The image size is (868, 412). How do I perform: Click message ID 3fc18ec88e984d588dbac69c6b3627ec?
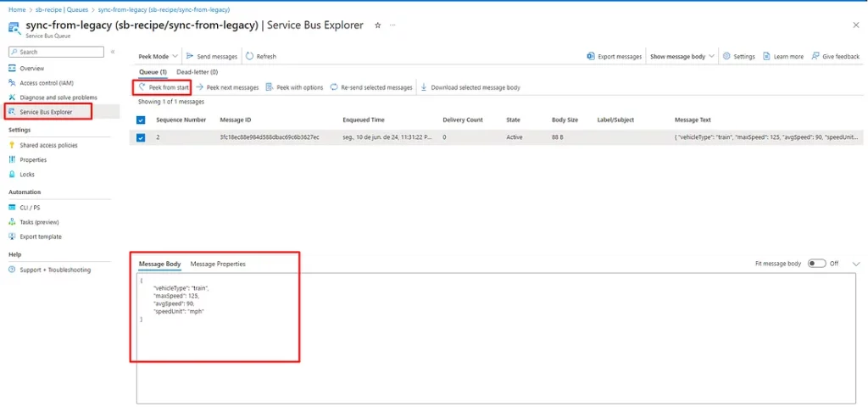pos(269,137)
